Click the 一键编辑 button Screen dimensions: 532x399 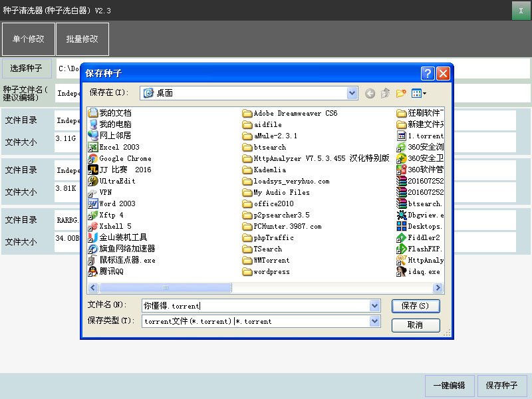tap(450, 386)
